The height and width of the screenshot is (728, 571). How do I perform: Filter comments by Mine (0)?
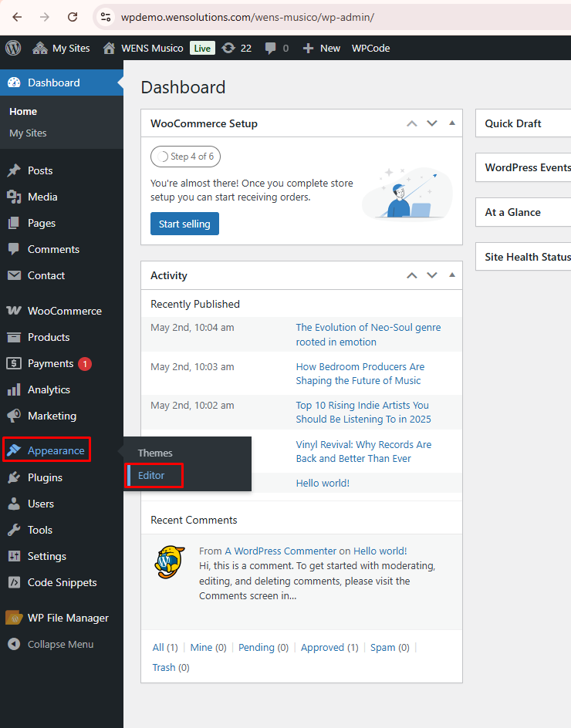pyautogui.click(x=208, y=647)
